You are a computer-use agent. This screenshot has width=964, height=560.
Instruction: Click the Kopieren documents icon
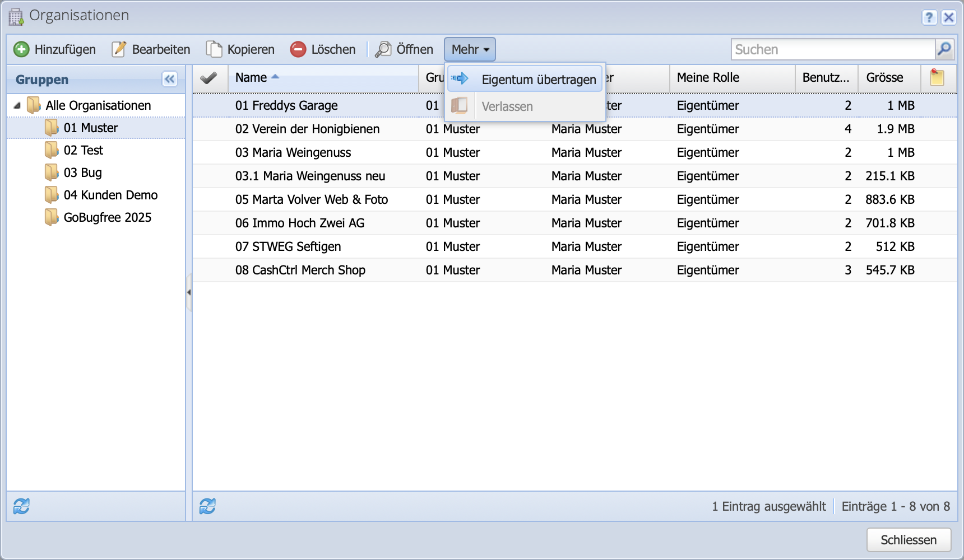[x=214, y=49]
